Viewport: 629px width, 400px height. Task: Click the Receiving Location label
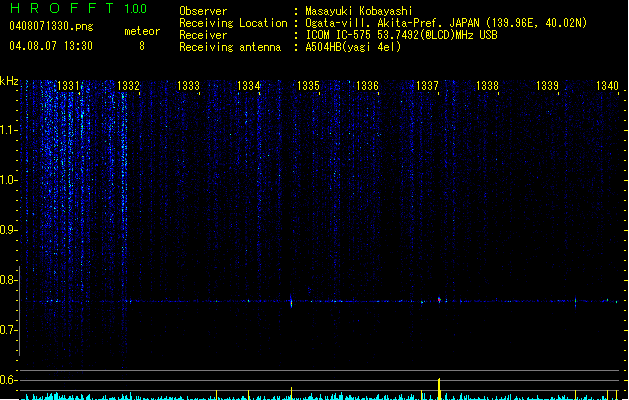(233, 23)
